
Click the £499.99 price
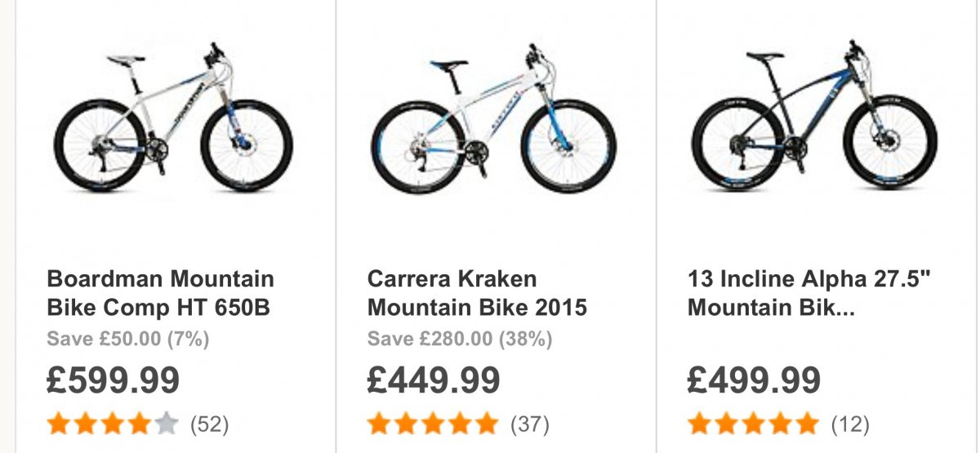[754, 380]
